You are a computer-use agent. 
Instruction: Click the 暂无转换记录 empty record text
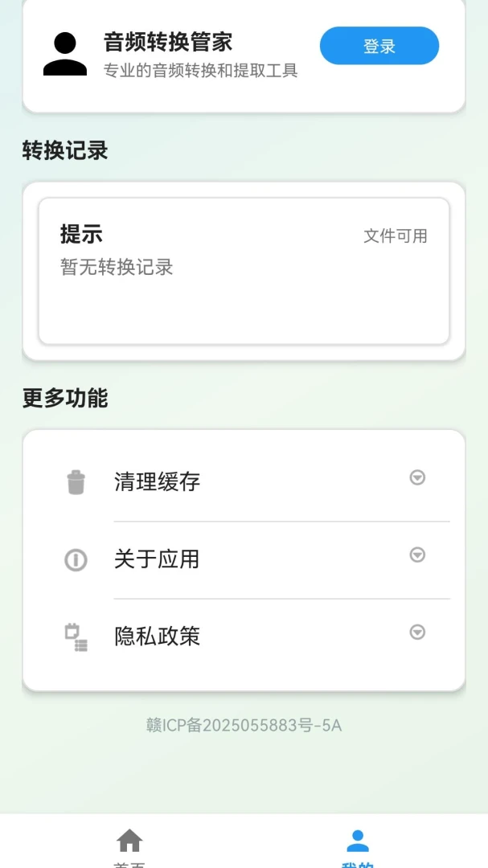pos(117,268)
